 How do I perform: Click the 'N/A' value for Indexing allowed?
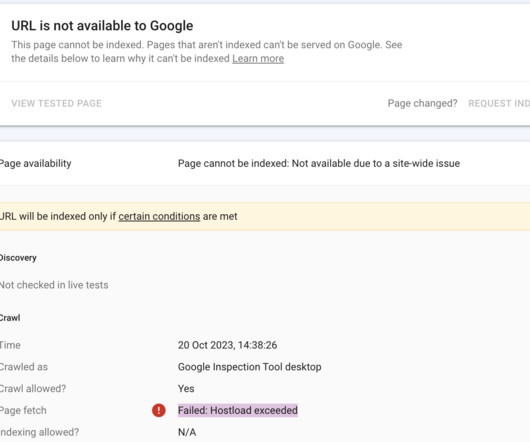[x=187, y=432]
